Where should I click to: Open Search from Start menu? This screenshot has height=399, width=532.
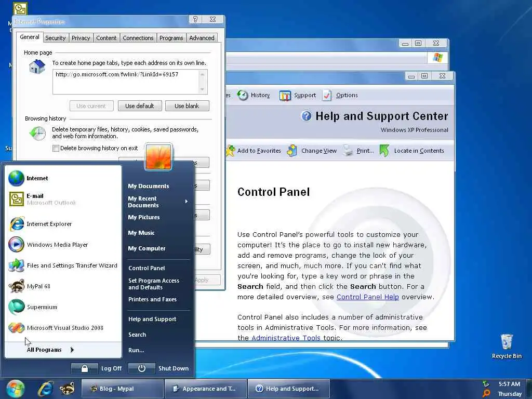(x=137, y=335)
